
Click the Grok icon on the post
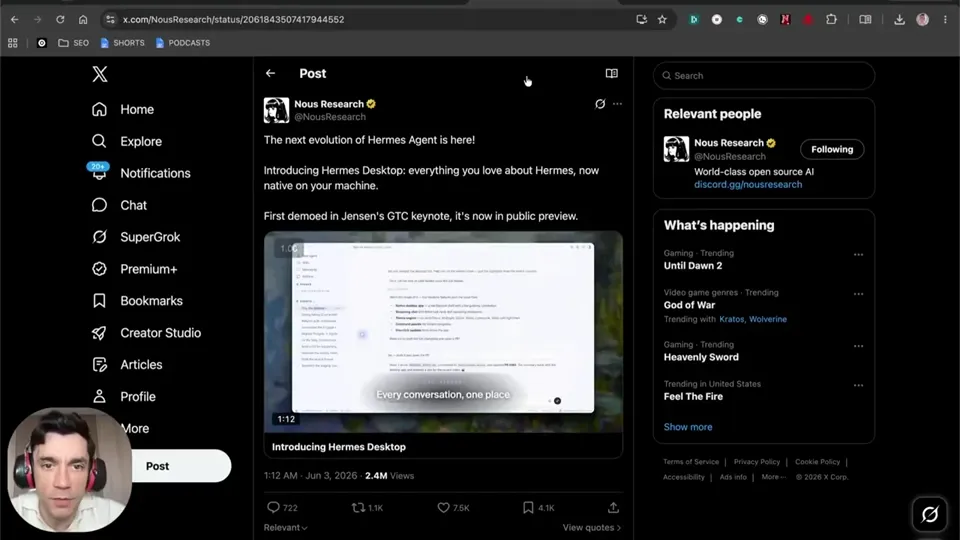600,104
